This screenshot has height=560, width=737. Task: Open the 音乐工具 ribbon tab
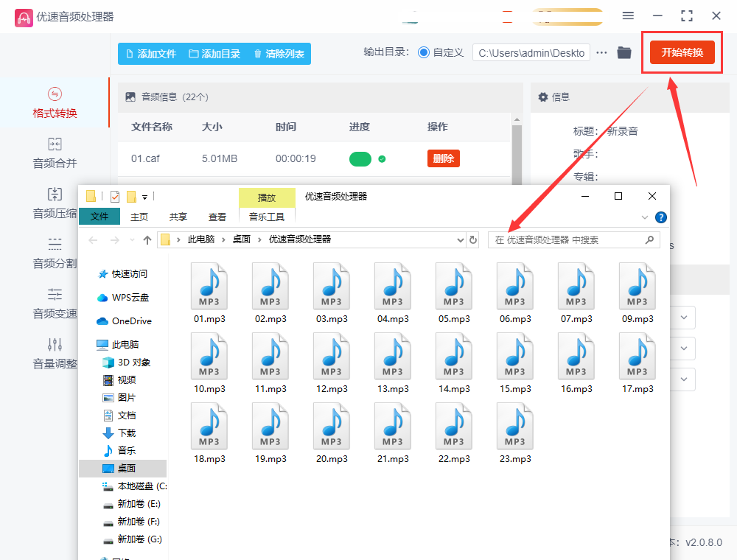[x=267, y=217]
